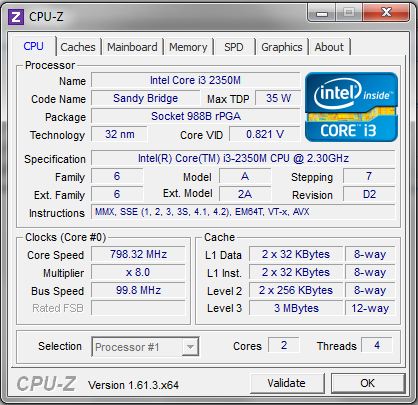This screenshot has width=418, height=405.
Task: Click the CPU-Z logo at the bottom
Action: tap(46, 384)
